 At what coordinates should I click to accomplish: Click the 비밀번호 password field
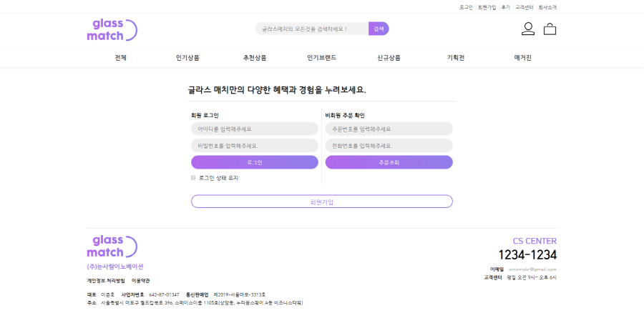[255, 146]
